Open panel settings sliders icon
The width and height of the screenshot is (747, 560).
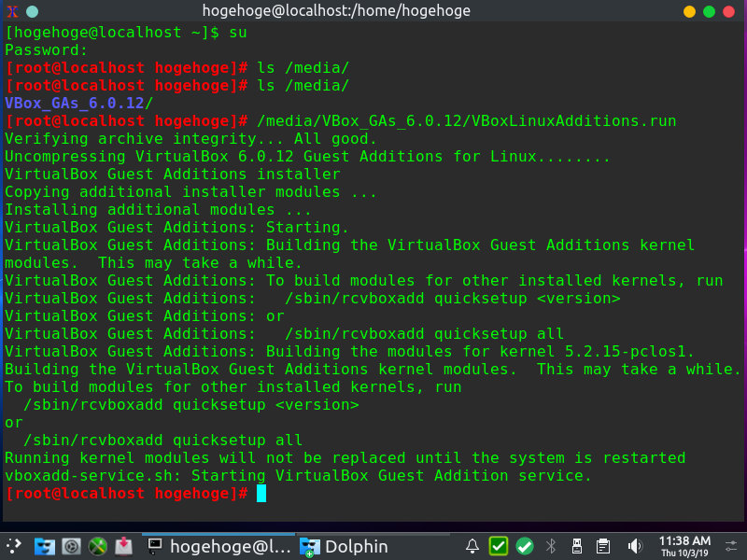tap(731, 546)
